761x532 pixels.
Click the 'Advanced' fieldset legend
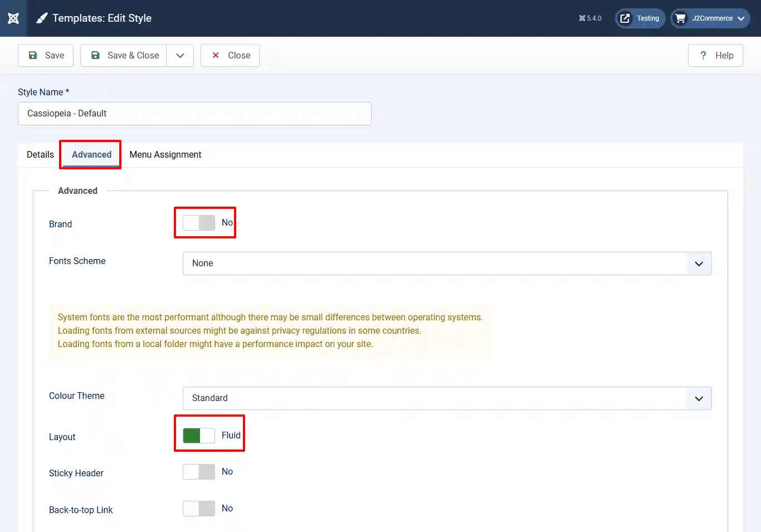point(77,191)
